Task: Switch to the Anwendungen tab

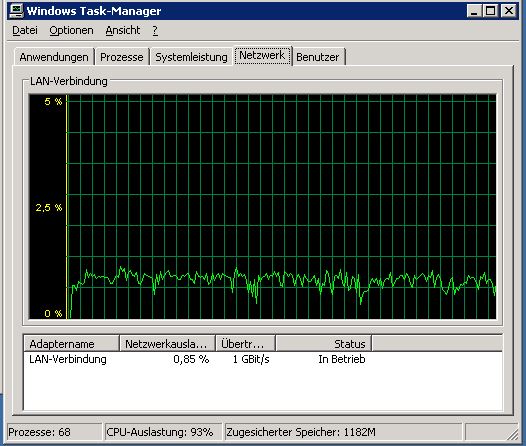Action: pyautogui.click(x=54, y=57)
